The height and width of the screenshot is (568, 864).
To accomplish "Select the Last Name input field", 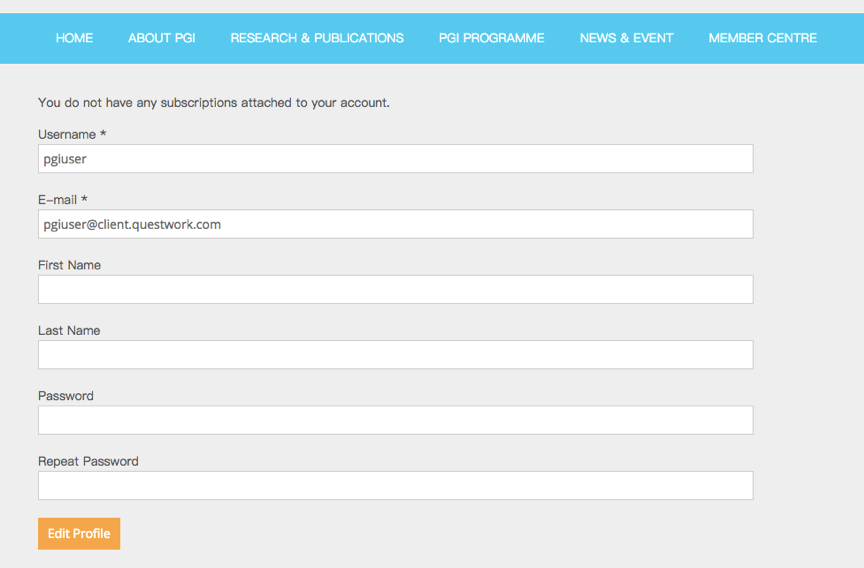I will click(395, 355).
